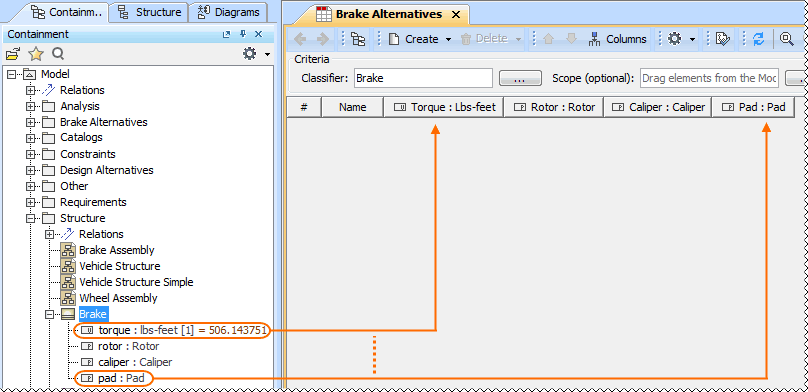Click the Create button
Viewport: 808px width, 392px height.
415,39
